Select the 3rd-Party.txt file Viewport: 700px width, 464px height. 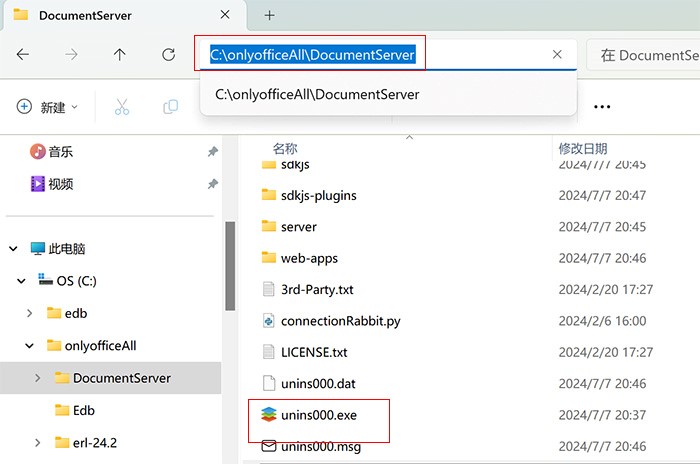click(x=308, y=289)
